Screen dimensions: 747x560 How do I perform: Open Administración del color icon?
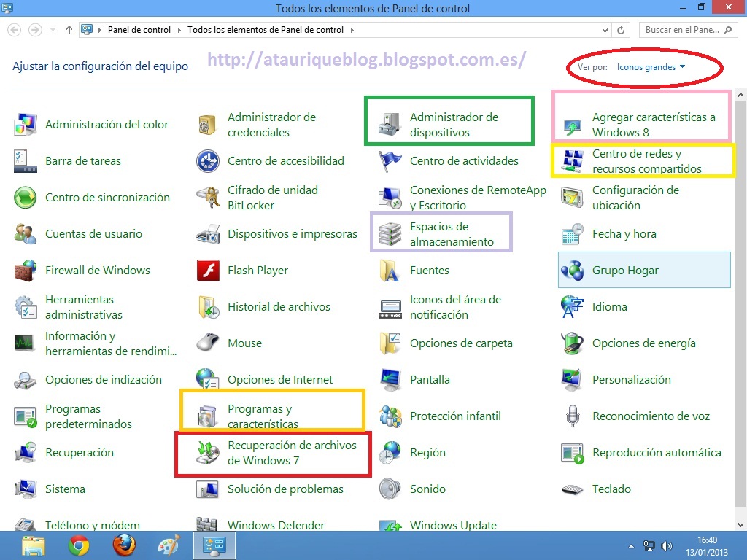point(26,125)
